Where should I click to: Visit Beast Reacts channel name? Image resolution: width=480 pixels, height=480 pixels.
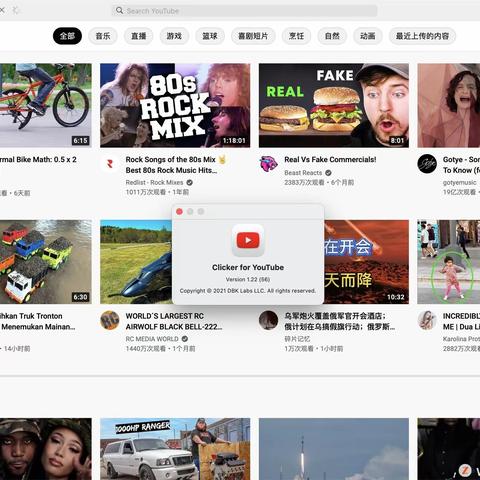click(303, 173)
